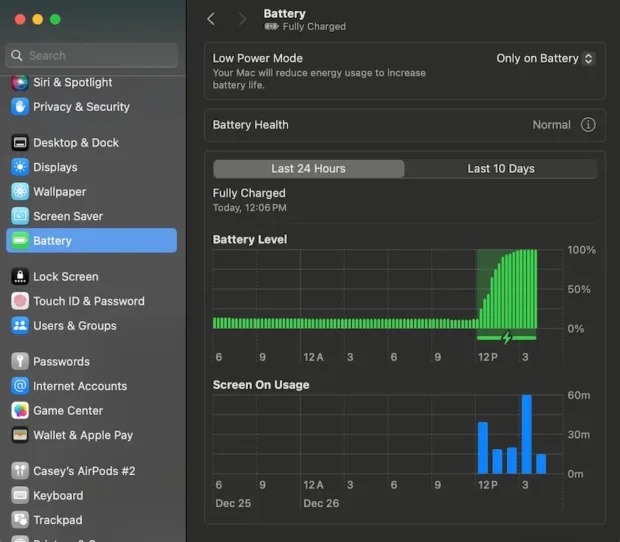Screen dimensions: 620x542
Task: Click the Today, 12:06 PM timestamp
Action: tap(249, 208)
